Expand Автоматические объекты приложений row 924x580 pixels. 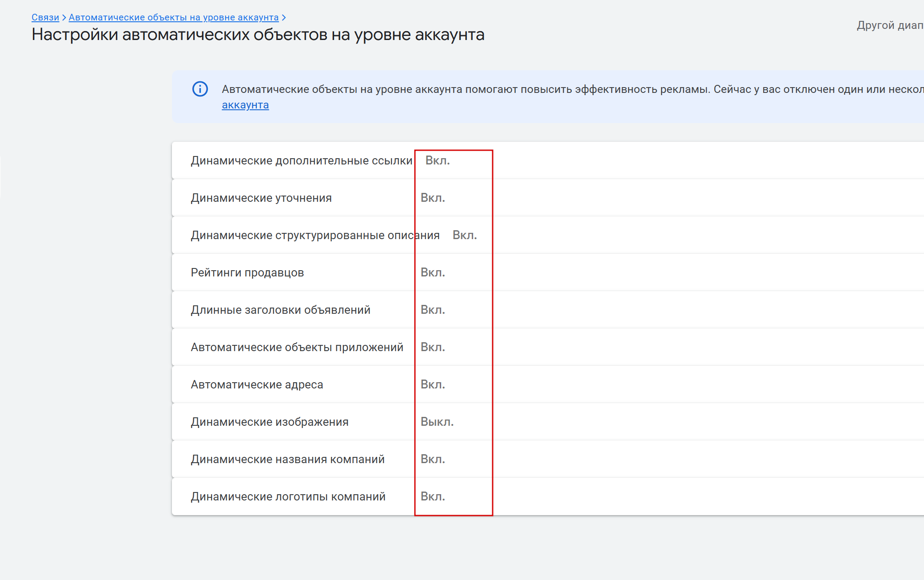pos(297,347)
